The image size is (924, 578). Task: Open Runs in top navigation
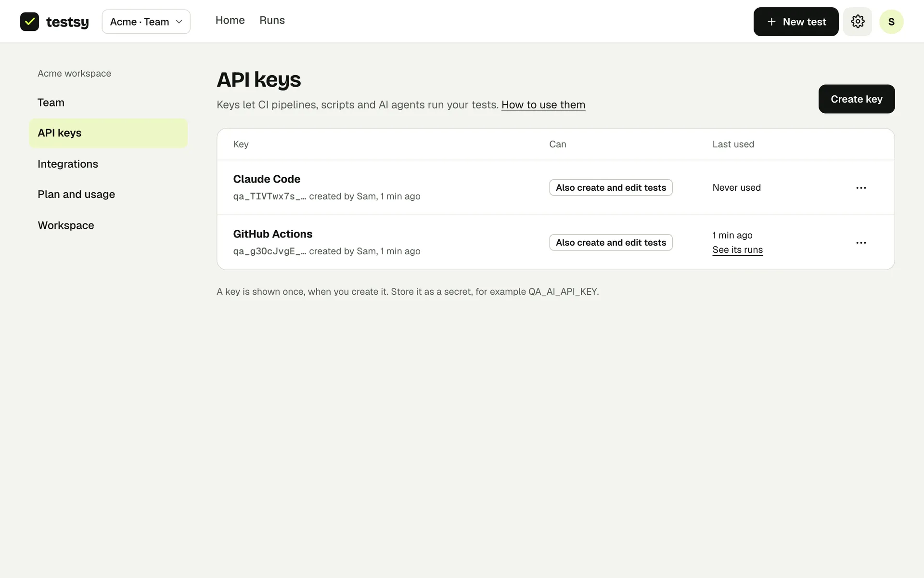272,20
